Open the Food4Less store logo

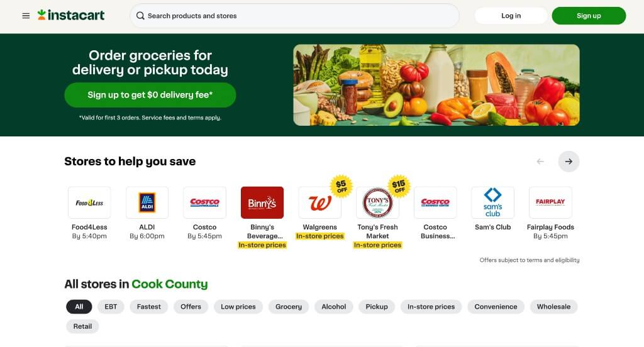click(89, 202)
